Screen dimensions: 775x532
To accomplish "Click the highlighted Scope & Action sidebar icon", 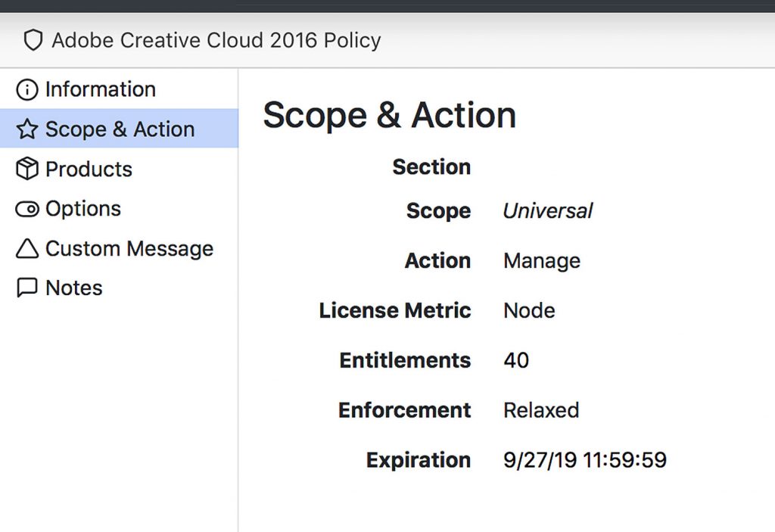I will tap(26, 129).
